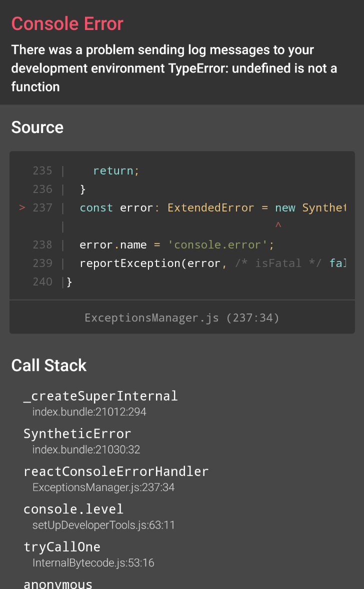Click the source code preview panel
The height and width of the screenshot is (589, 364).
pyautogui.click(x=182, y=224)
